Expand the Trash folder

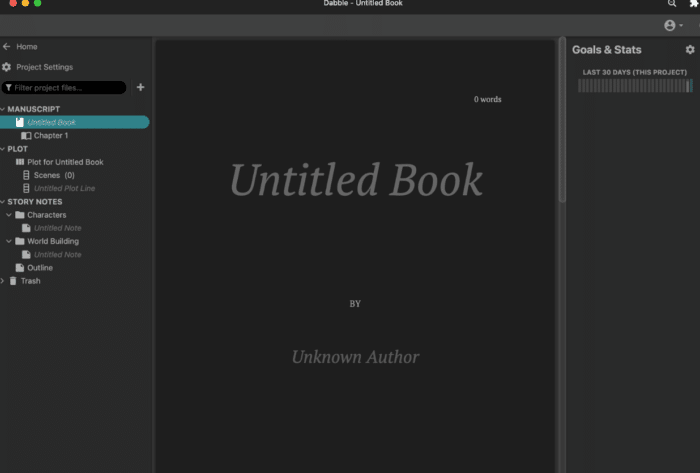click(2, 281)
